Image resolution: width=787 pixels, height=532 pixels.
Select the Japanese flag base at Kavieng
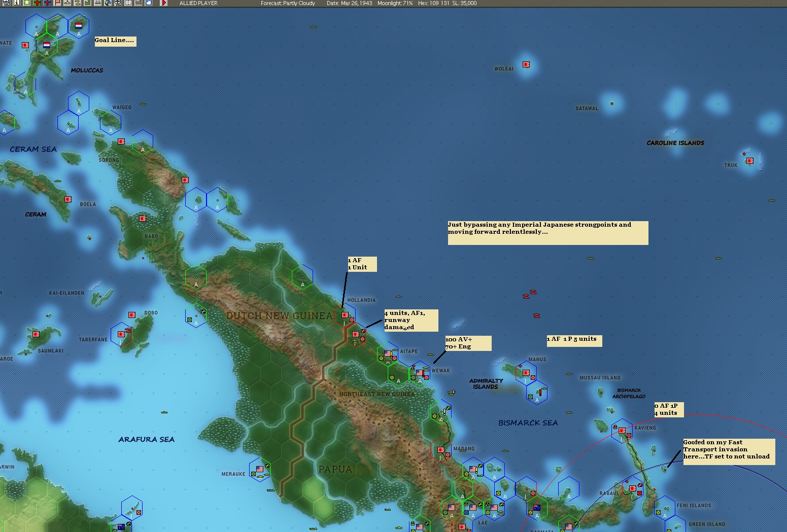pyautogui.click(x=622, y=431)
